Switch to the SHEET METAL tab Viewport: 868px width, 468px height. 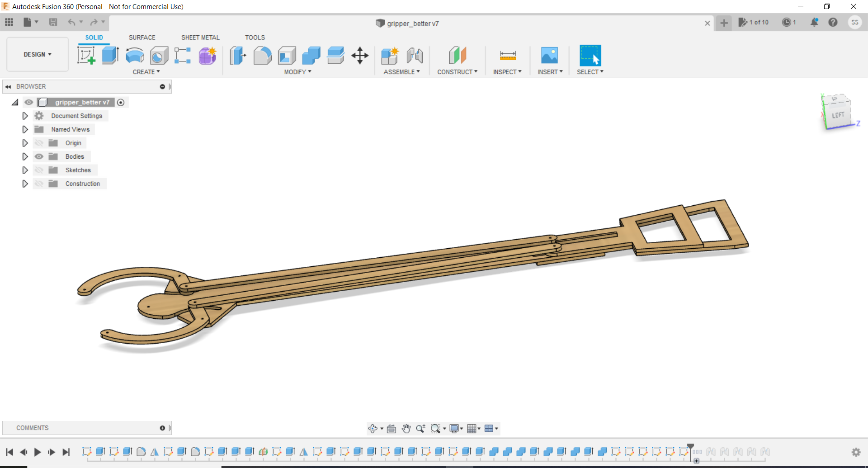tap(200, 38)
